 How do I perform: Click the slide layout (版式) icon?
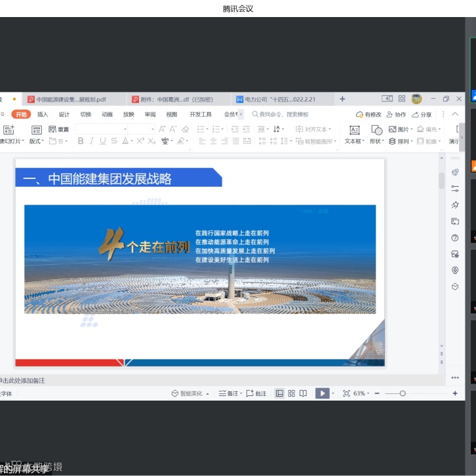tap(37, 130)
